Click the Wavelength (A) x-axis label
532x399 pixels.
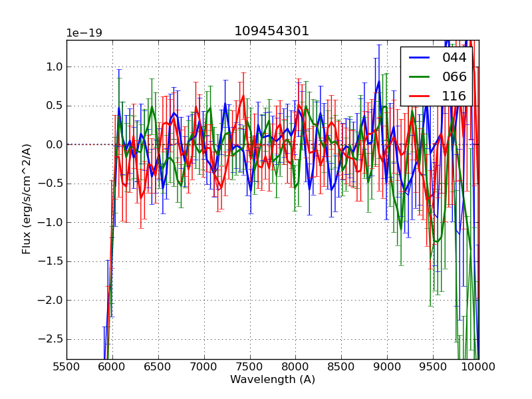tap(273, 380)
